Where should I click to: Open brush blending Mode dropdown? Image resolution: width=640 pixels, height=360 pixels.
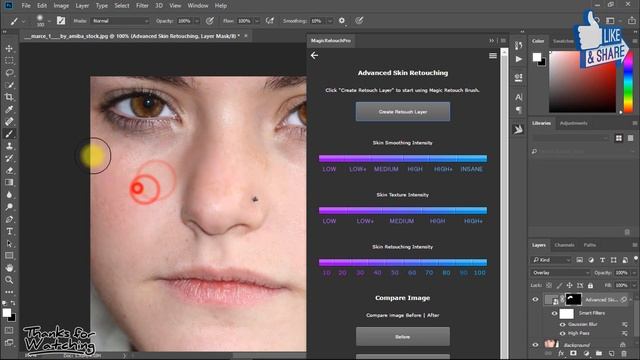tap(120, 21)
